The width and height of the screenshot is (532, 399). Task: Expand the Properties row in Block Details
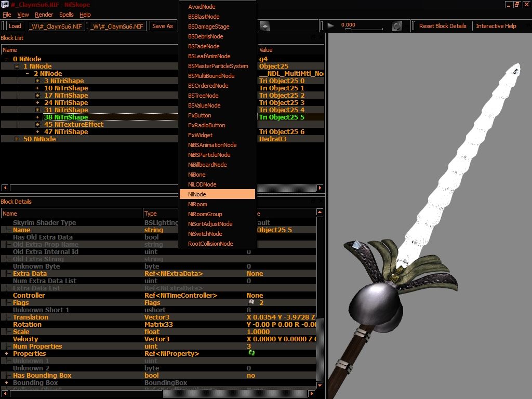pyautogui.click(x=6, y=353)
